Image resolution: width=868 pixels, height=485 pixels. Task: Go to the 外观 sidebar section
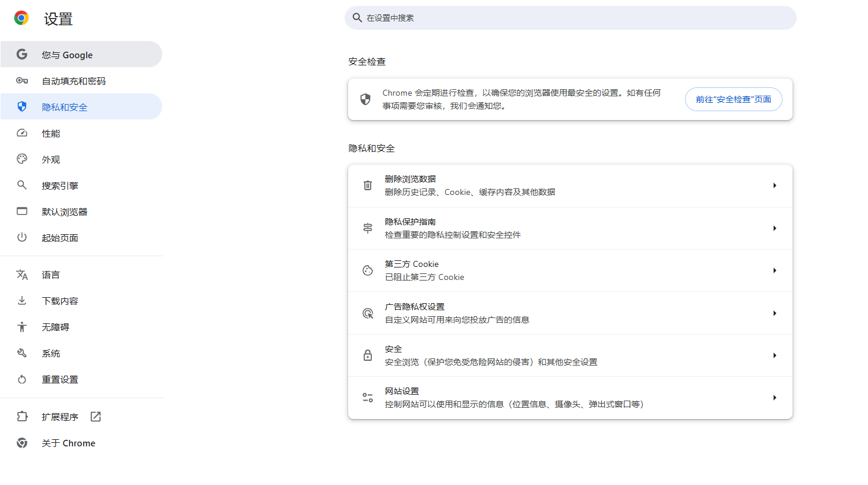pos(81,159)
